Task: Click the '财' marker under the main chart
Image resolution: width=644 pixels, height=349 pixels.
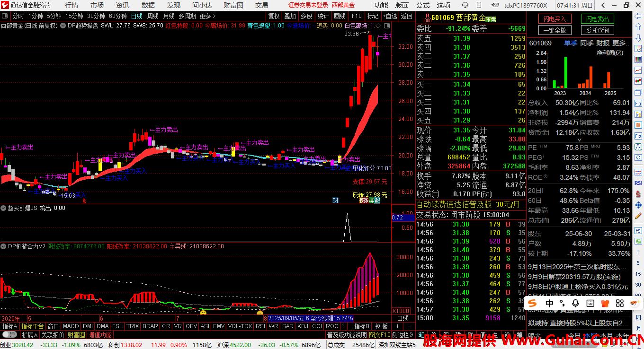Action: point(335,201)
